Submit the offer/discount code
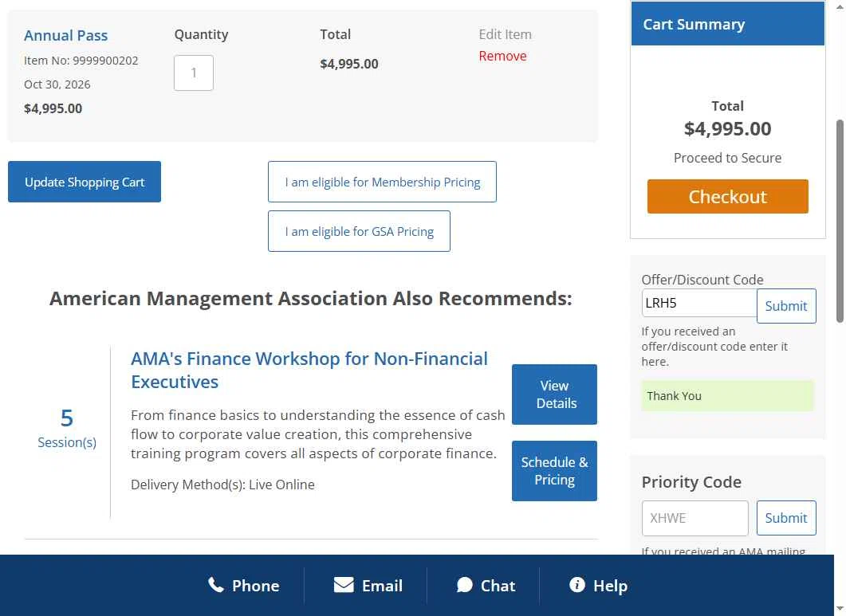This screenshot has height=616, width=846. pyautogui.click(x=786, y=306)
